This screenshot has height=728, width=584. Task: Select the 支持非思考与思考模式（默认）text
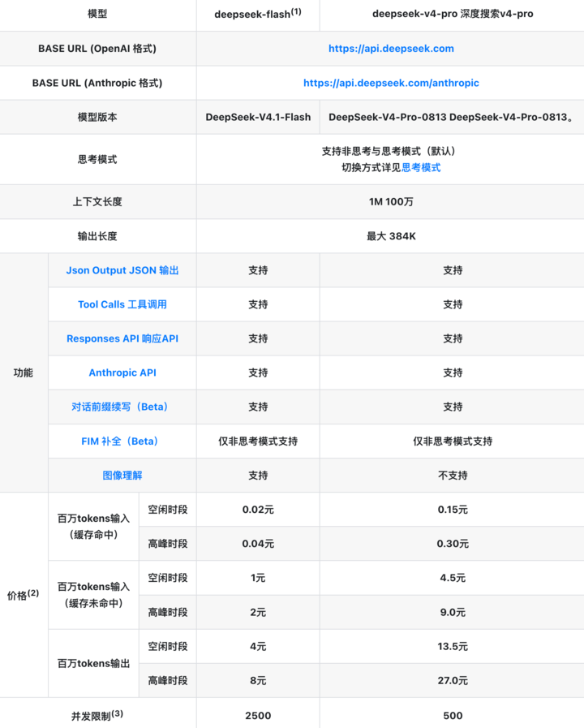391,151
